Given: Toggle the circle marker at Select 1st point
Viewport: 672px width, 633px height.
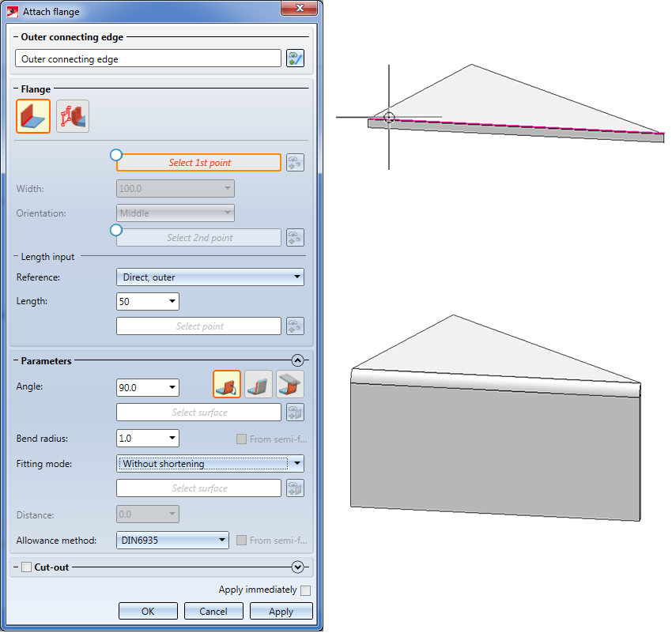Looking at the screenshot, I should tap(116, 155).
